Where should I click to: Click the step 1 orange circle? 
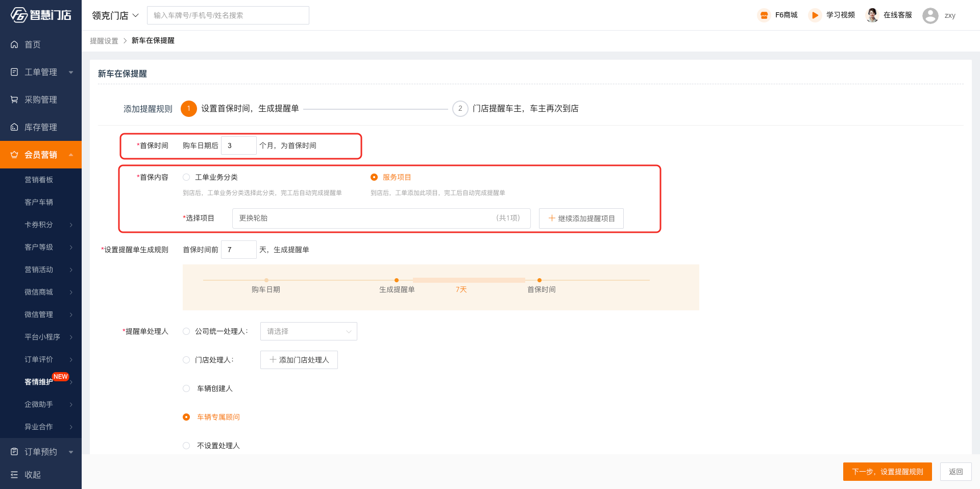(x=189, y=108)
